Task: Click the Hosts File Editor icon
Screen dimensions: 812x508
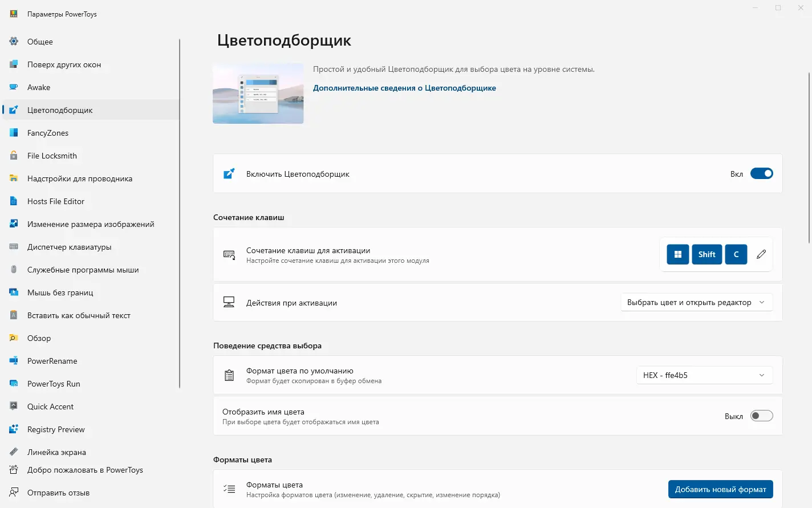Action: [x=14, y=201]
